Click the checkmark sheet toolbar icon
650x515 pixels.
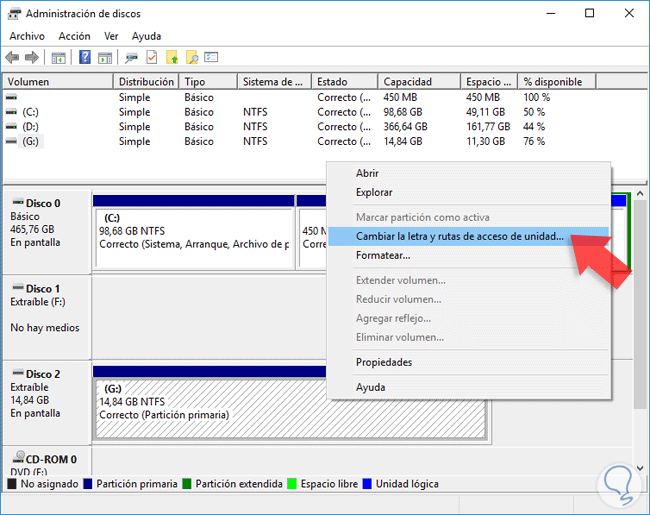click(x=152, y=57)
